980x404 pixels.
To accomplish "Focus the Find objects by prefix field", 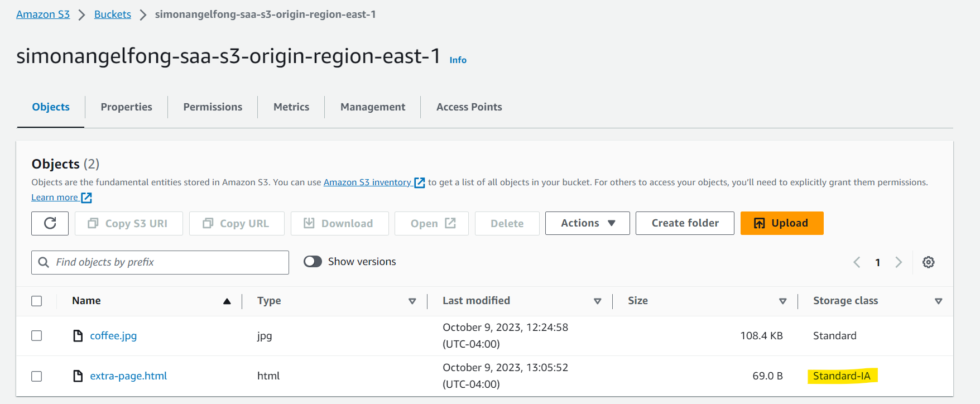I will pos(160,262).
